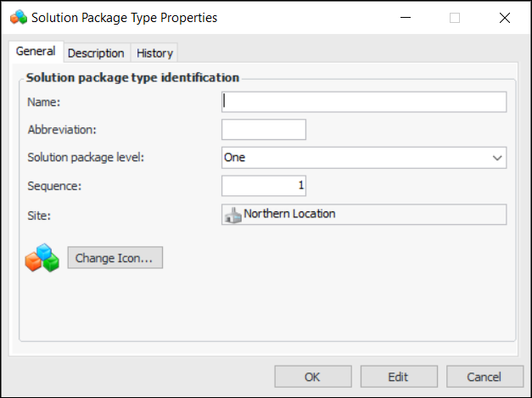The image size is (532, 398).
Task: Select the Sequence number field
Action: [x=263, y=186]
